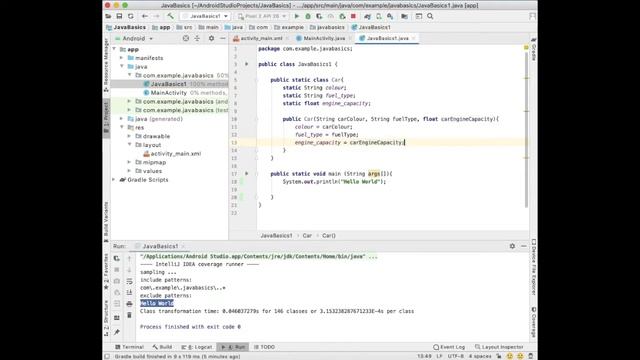The height and width of the screenshot is (360, 640).
Task: Open the Build tool window
Action: pyautogui.click(x=162, y=347)
